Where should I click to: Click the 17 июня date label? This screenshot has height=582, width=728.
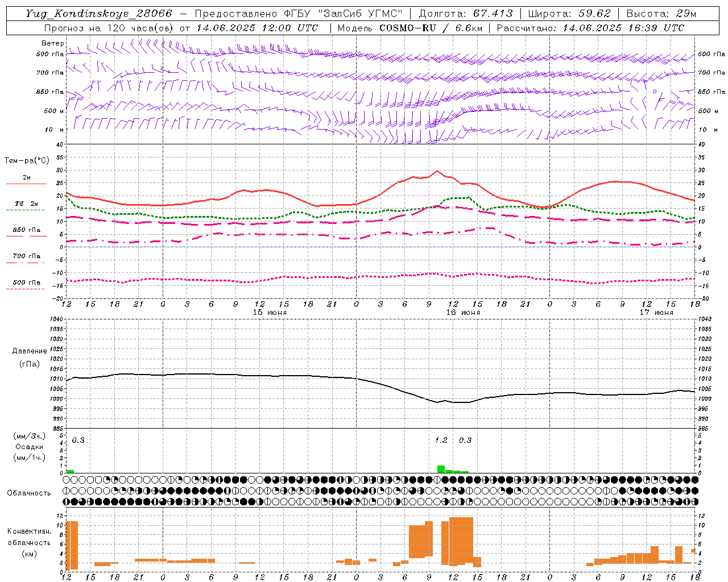(x=656, y=313)
